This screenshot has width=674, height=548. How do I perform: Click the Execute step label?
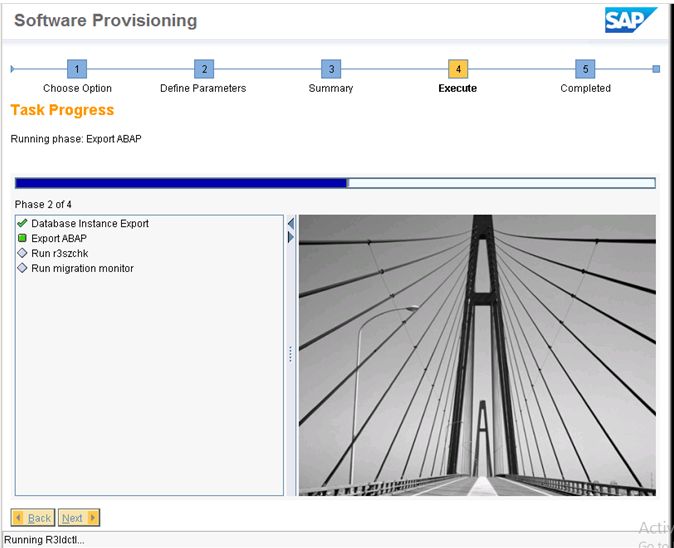coord(458,88)
